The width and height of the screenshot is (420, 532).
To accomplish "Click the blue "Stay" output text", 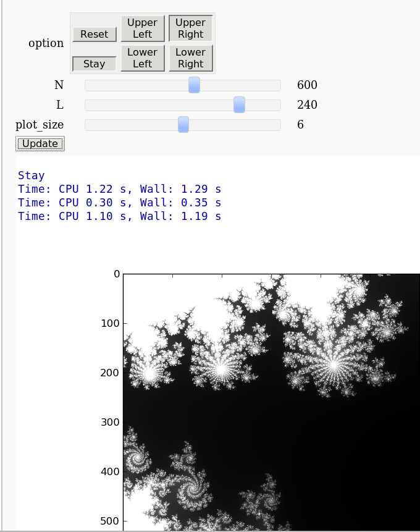I will (31, 175).
